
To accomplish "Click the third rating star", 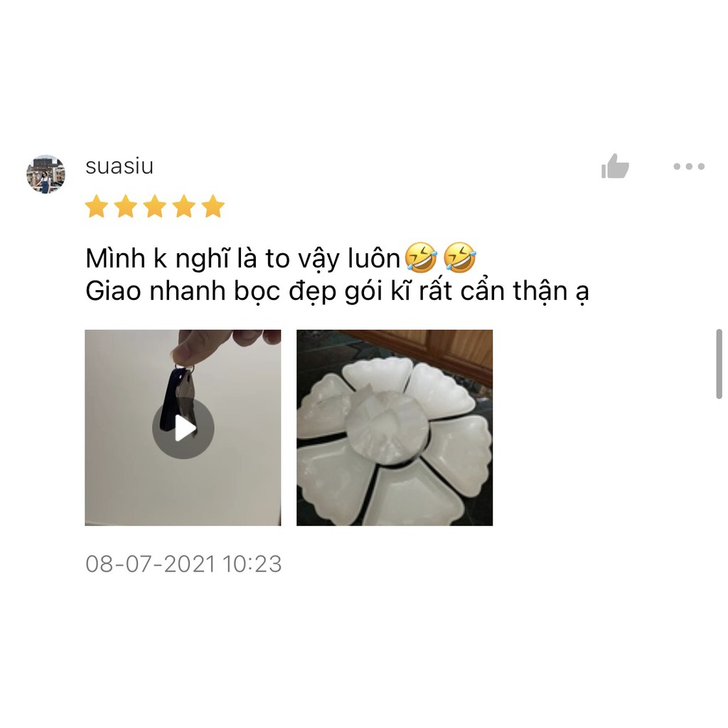I will pyautogui.click(x=155, y=206).
